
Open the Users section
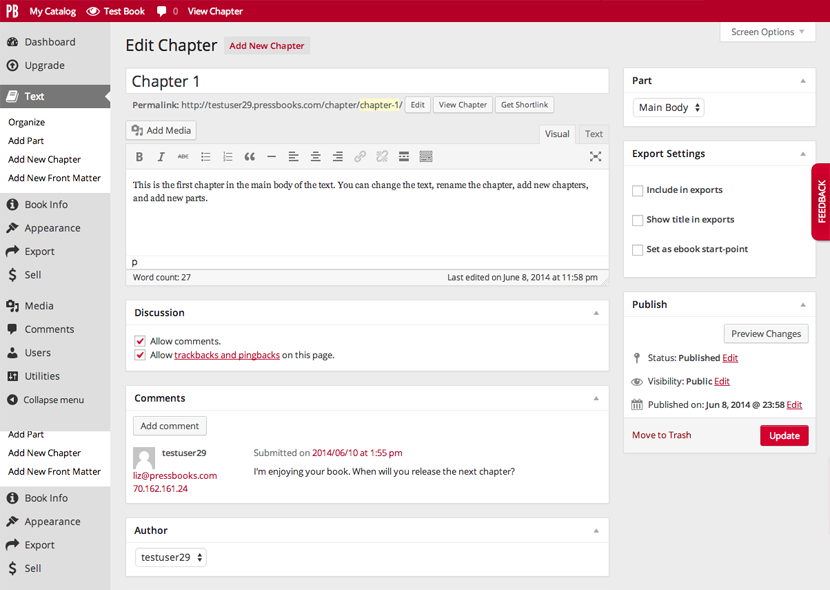tap(38, 352)
